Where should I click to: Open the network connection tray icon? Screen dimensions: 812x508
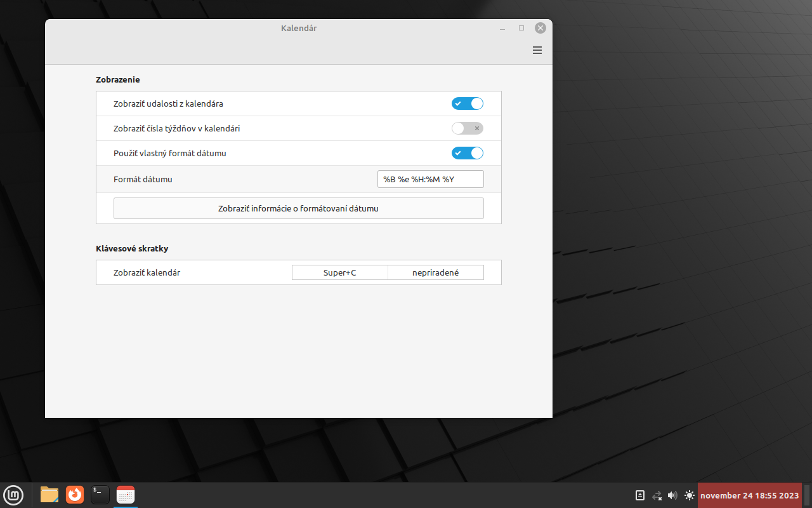657,495
